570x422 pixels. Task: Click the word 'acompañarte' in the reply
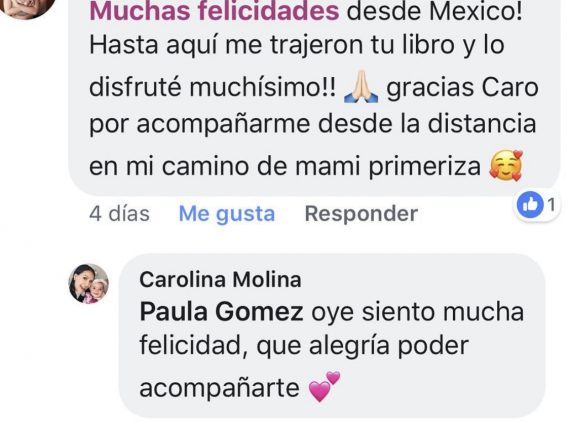click(x=220, y=389)
